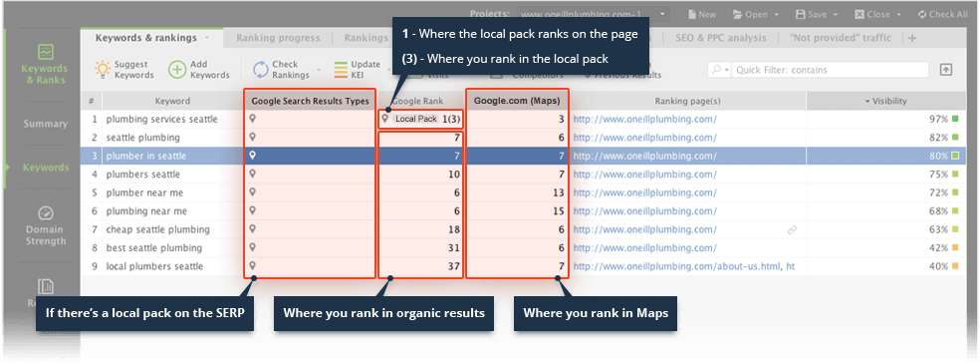Open the Open menu dropdown arrow

tap(777, 14)
